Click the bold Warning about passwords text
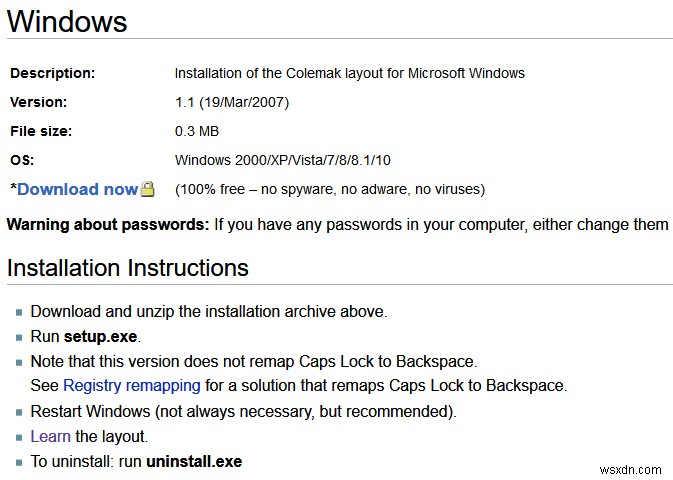The height and width of the screenshot is (480, 673). (x=108, y=224)
